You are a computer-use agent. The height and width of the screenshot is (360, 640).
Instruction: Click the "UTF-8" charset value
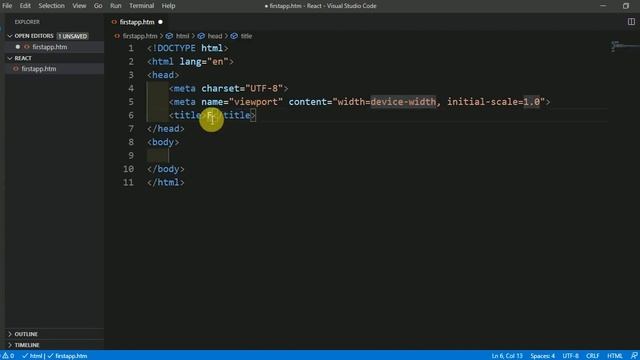[264, 89]
